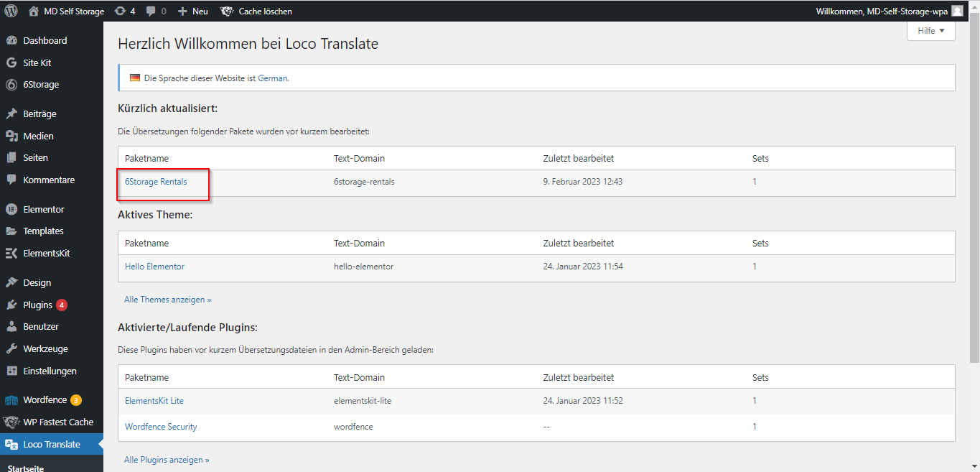Click the Beiträge pin icon
980x472 pixels.
coord(11,114)
